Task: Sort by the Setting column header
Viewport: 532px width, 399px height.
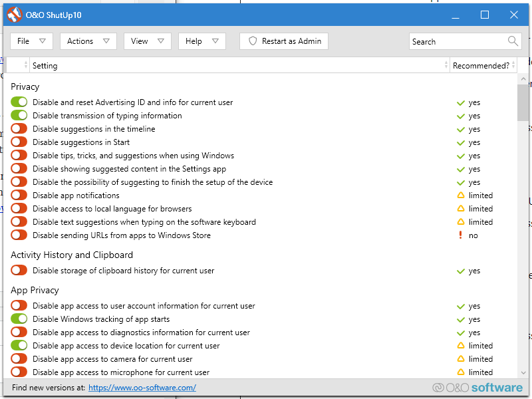Action: (x=239, y=65)
